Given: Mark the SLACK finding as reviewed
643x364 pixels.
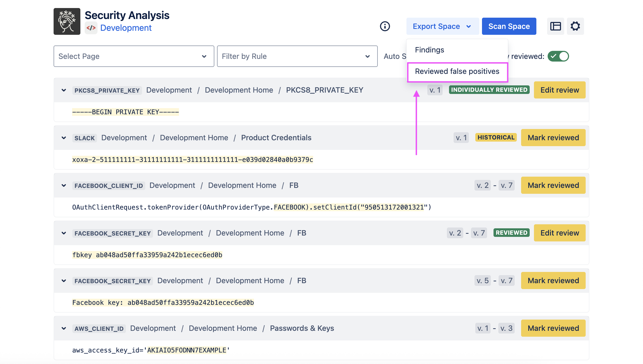Looking at the screenshot, I should 553,138.
